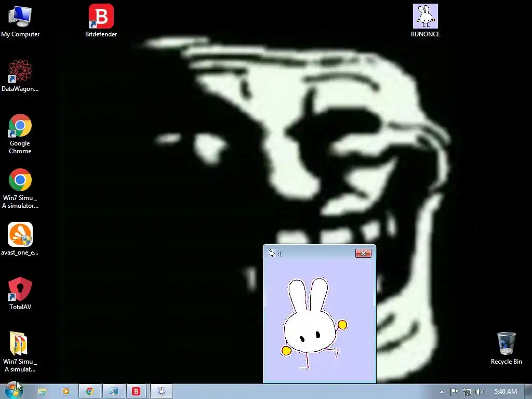Select the Win7 Simu folder desktop icon
The width and height of the screenshot is (532, 399).
pyautogui.click(x=20, y=352)
